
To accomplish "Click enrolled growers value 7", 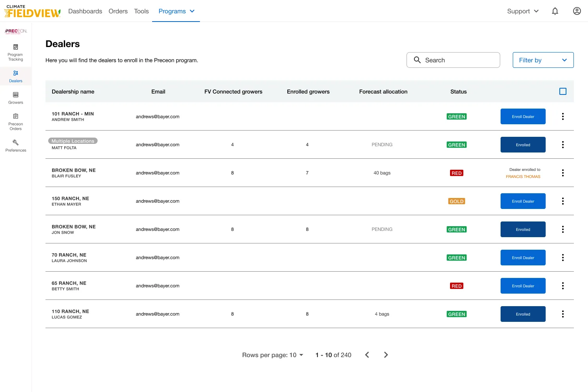I will tap(307, 173).
